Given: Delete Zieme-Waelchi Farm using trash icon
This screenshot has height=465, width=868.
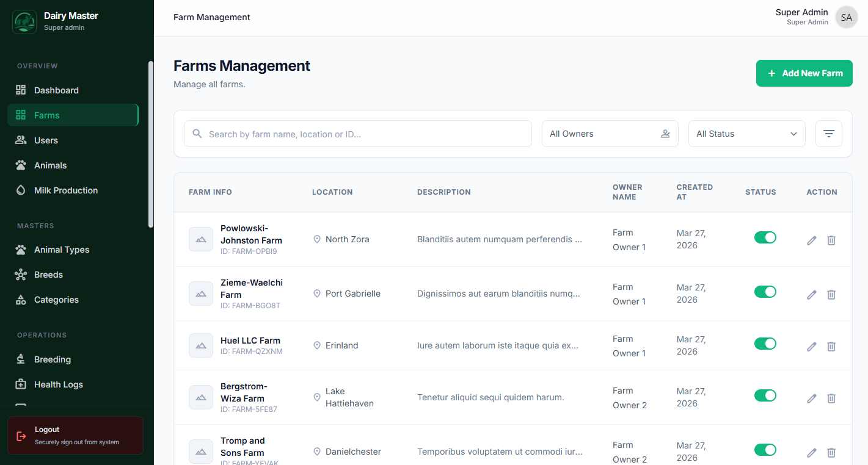Looking at the screenshot, I should tap(831, 295).
